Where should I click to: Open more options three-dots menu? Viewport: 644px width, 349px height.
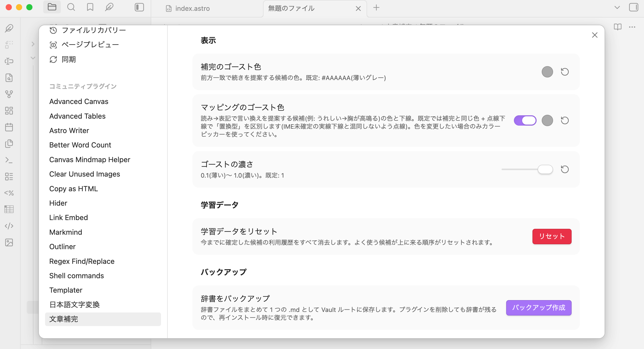[x=632, y=27]
